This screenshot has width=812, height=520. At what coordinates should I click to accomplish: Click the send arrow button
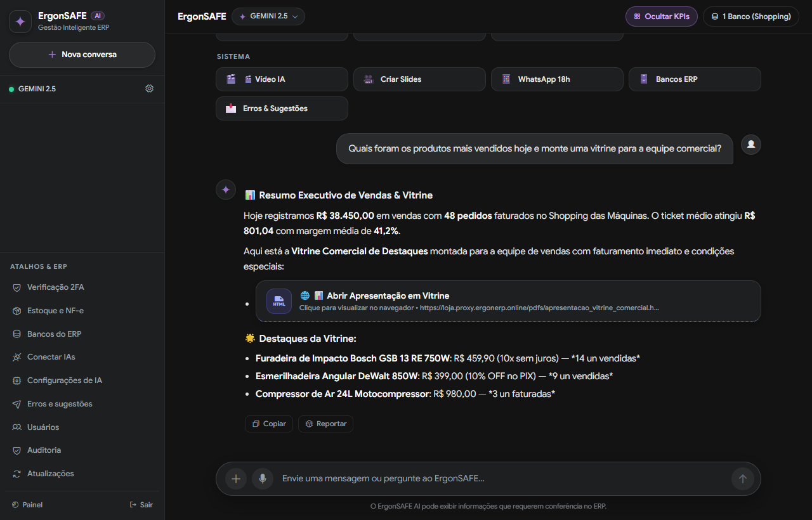742,479
